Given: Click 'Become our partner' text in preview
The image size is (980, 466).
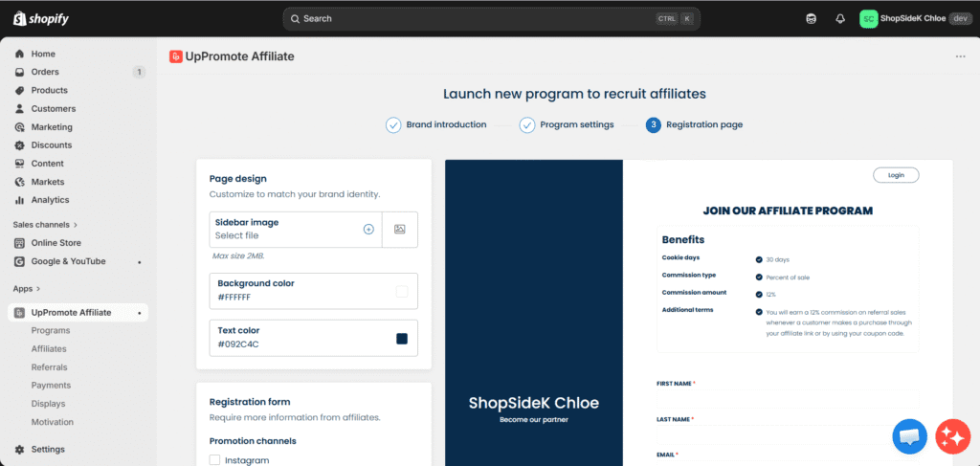Looking at the screenshot, I should tap(534, 420).
